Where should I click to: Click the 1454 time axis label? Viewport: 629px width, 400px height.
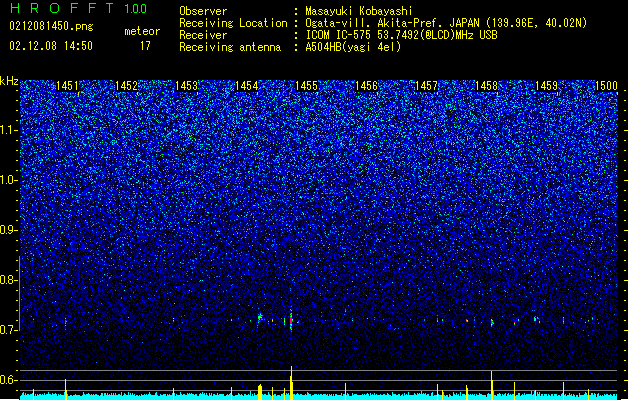click(246, 86)
